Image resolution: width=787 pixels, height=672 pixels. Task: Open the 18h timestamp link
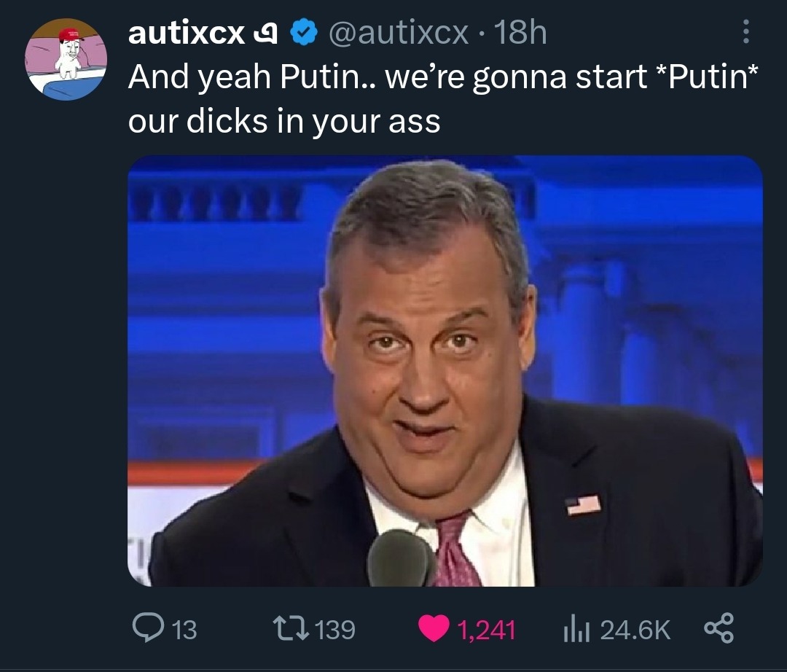pyautogui.click(x=520, y=33)
